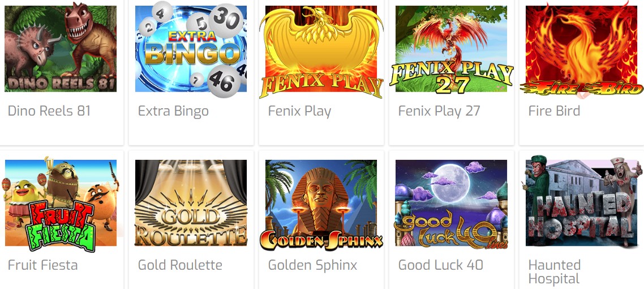Open the Dino Reels 81 game thumbnail

point(61,49)
